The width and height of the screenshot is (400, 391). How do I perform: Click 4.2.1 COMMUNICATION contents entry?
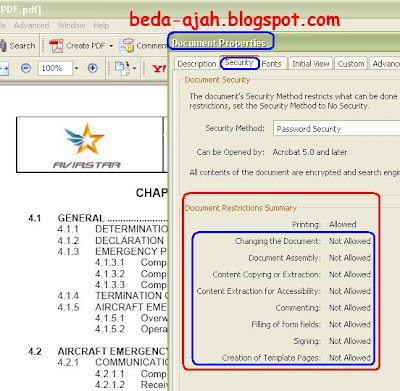(113, 362)
